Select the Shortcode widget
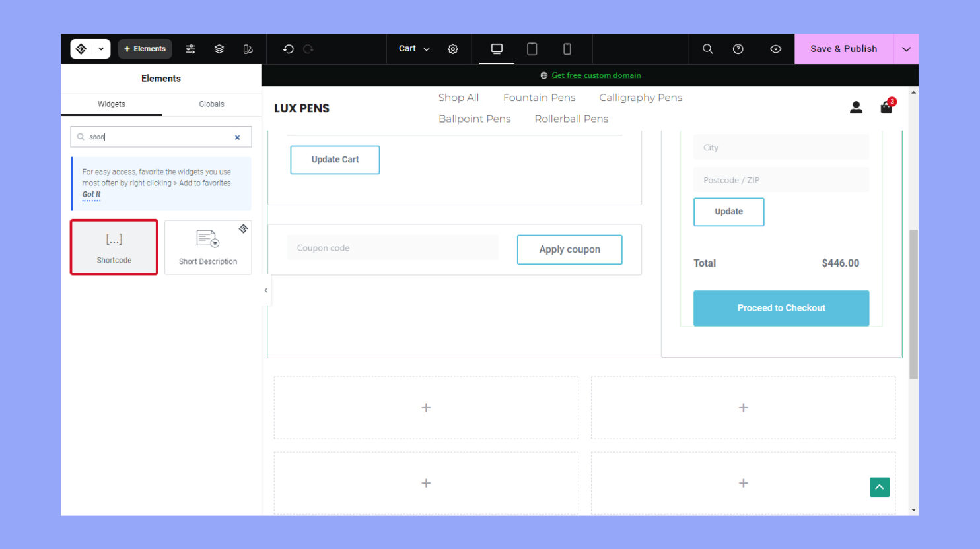This screenshot has height=549, width=980. (114, 247)
